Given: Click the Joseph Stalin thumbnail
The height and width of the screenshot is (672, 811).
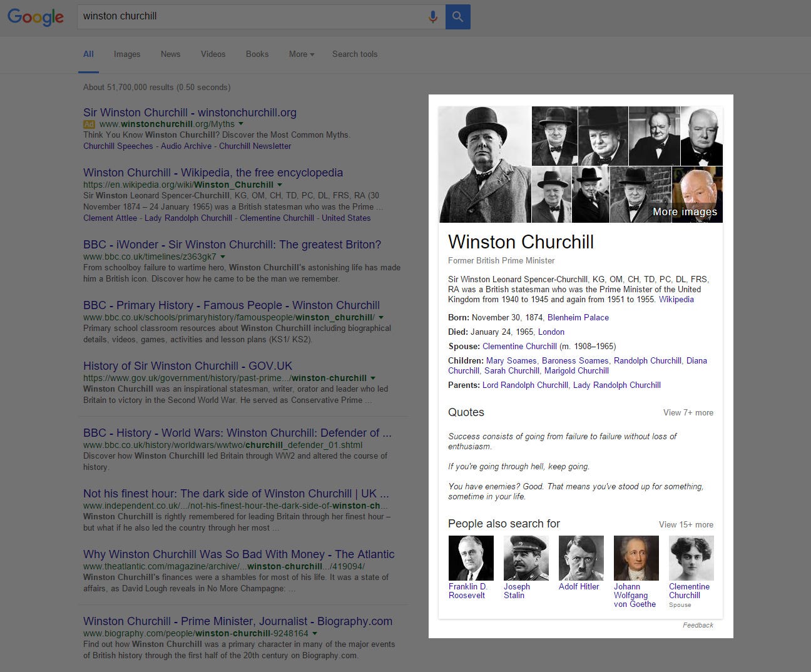Looking at the screenshot, I should click(526, 558).
